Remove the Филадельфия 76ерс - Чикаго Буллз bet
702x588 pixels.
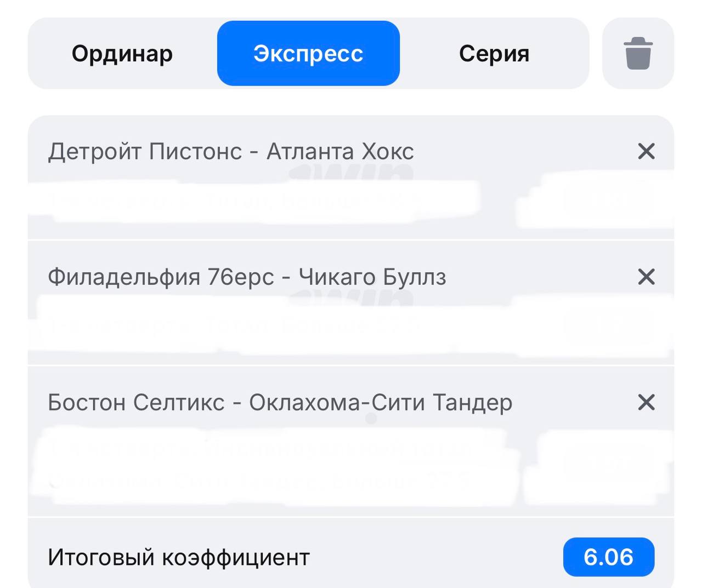coord(647,277)
